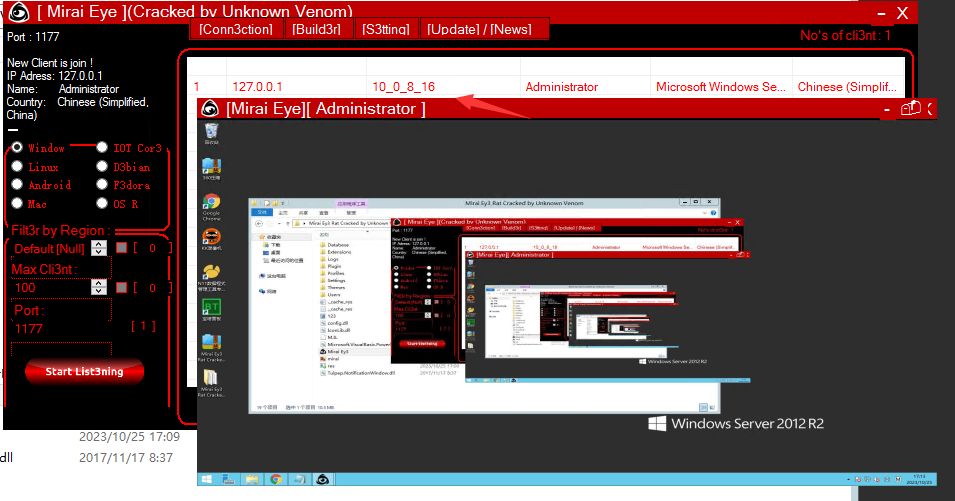
Task: Open the 360 compression shortcut on remote desktop
Action: pos(211,169)
